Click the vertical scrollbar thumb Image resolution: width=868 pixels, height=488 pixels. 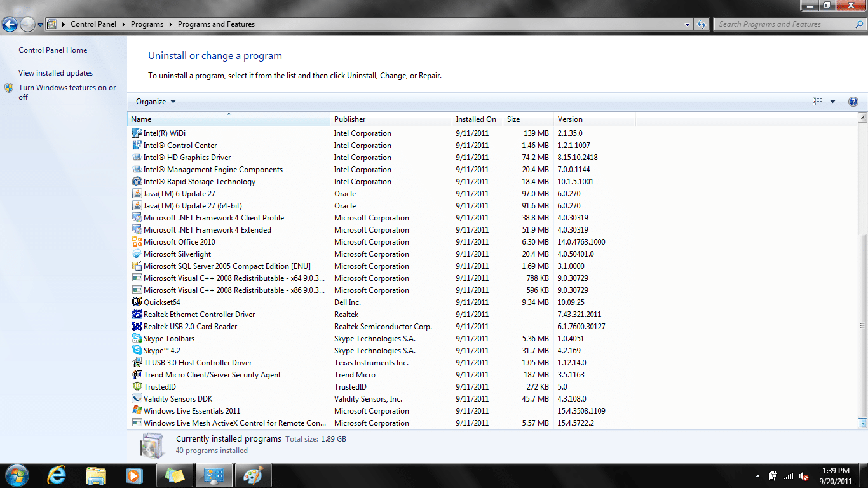(862, 324)
